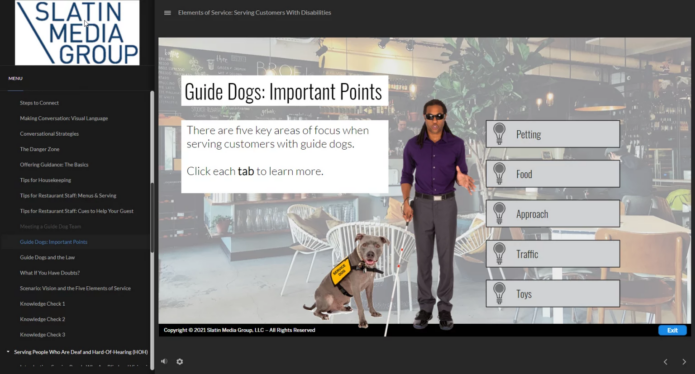This screenshot has height=374, width=695.
Task: Open Making Conversation: Visual Language lesson
Action: (64, 118)
